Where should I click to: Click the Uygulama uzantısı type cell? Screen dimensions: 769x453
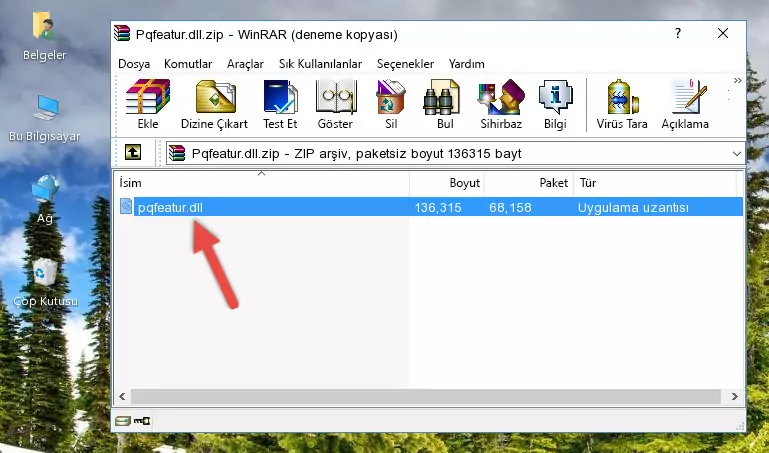633,207
